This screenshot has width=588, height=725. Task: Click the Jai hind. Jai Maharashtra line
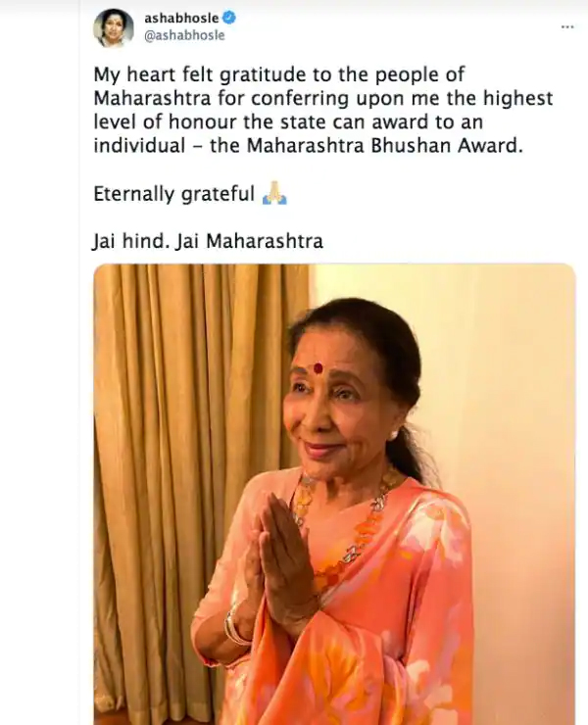coord(208,241)
